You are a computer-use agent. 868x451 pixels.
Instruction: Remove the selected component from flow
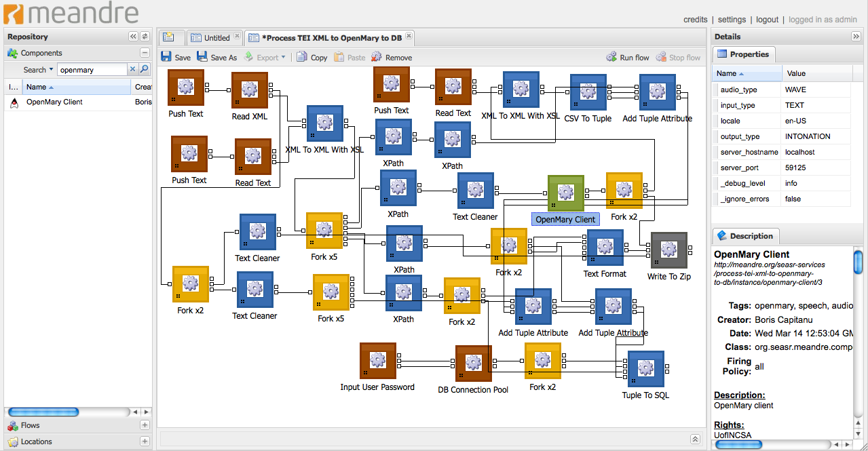(392, 58)
